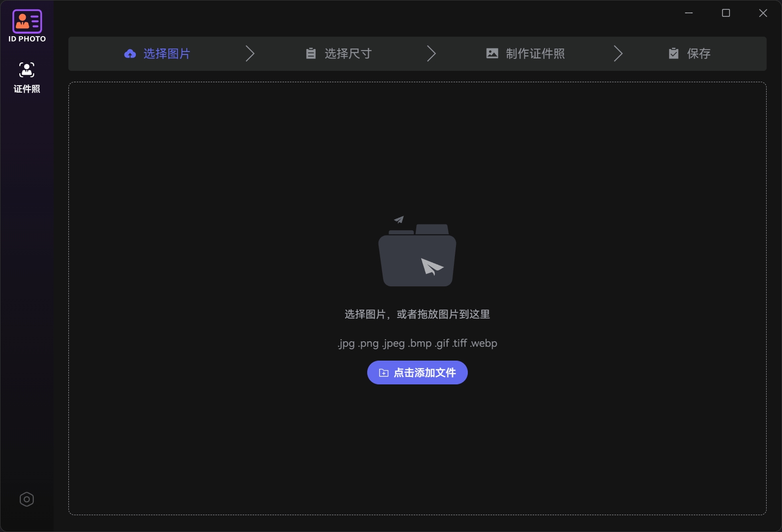Open settings via the hexagon icon

(x=27, y=499)
